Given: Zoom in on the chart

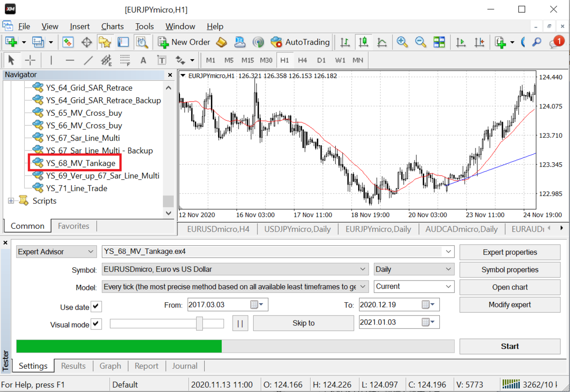Looking at the screenshot, I should [x=402, y=42].
